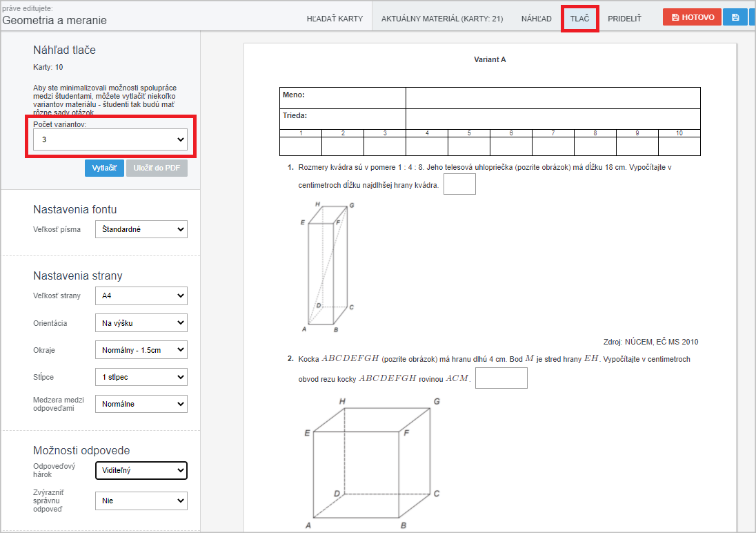Open the Zvýrazniť správnu odpoveď dropdown
This screenshot has height=533, width=756.
coord(141,501)
